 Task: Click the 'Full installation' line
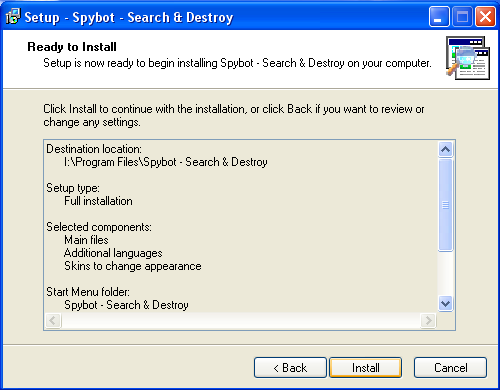click(98, 201)
